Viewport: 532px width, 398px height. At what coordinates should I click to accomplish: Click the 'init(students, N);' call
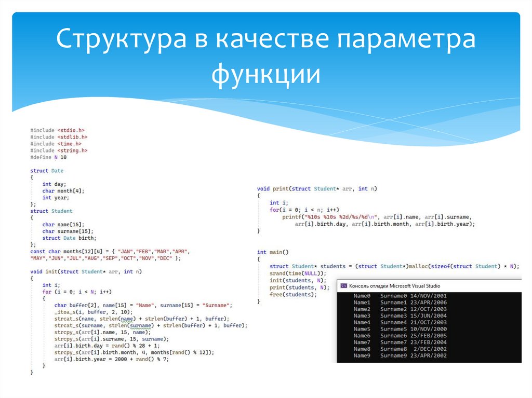298,280
